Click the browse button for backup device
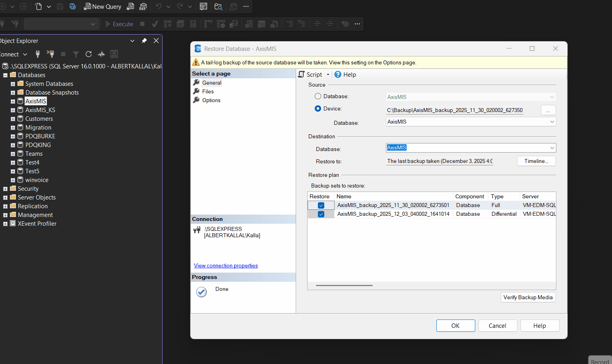 (548, 110)
